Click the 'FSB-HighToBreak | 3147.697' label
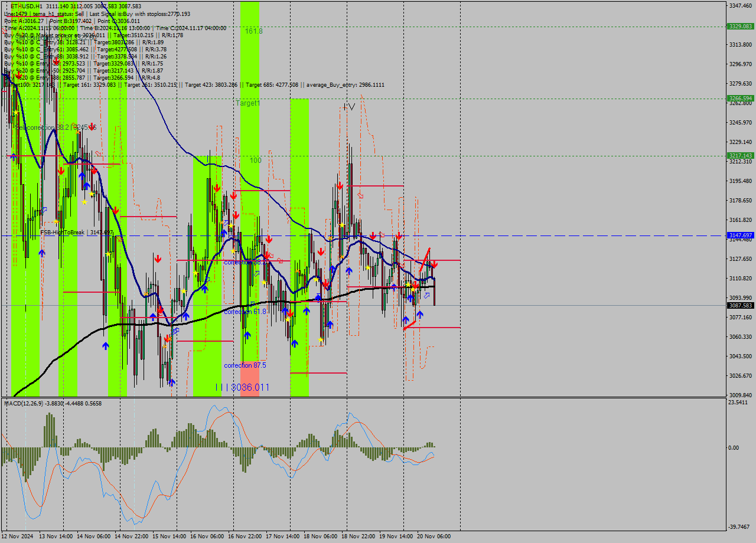The image size is (756, 543). pos(76,233)
